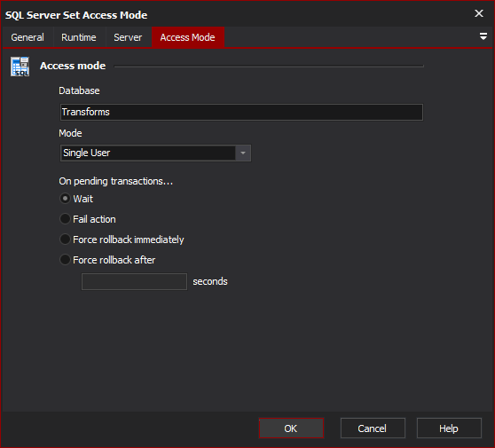Open the Runtime tab
Screen dimensions: 495x448
point(79,37)
